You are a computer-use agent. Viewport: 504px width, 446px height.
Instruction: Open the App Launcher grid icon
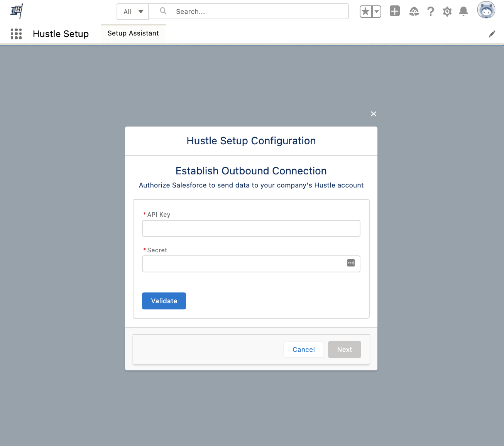(16, 34)
